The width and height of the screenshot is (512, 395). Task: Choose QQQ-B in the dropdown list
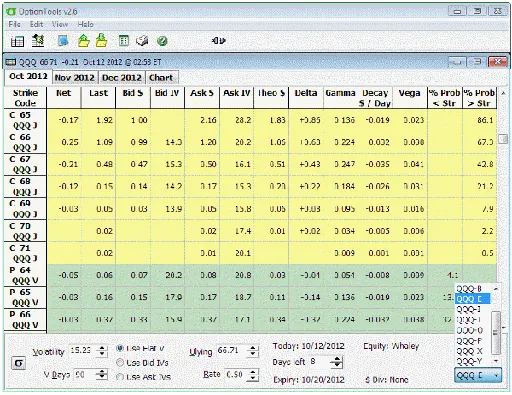click(472, 289)
